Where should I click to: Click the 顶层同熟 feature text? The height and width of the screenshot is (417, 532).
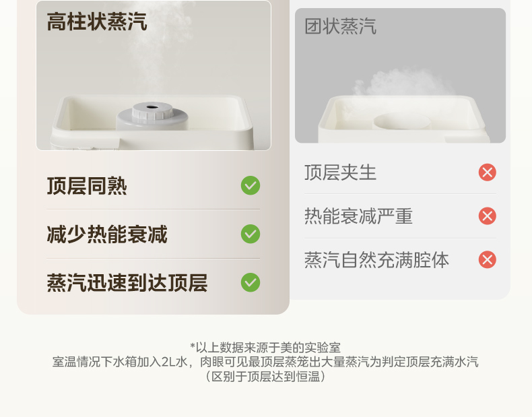pos(87,186)
